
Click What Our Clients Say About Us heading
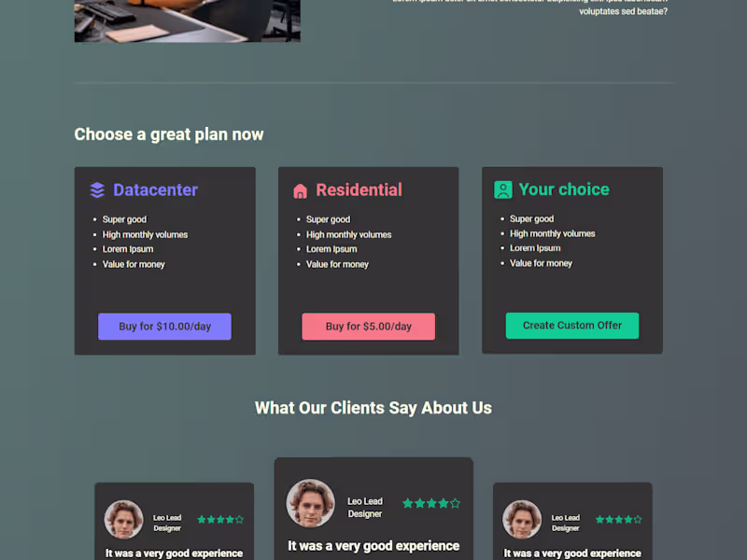pyautogui.click(x=373, y=408)
